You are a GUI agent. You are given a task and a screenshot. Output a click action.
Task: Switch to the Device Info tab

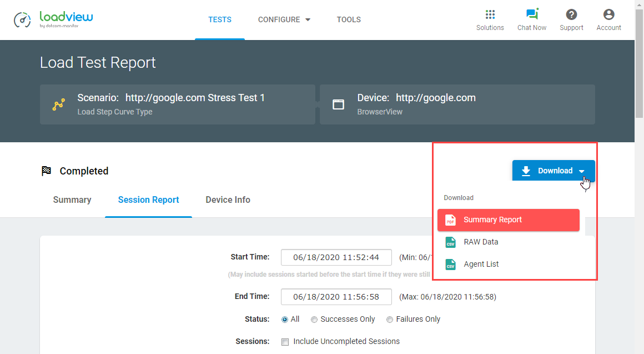[228, 200]
